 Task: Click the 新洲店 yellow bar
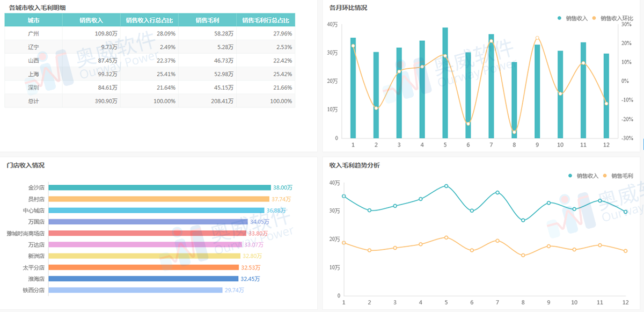tap(144, 256)
